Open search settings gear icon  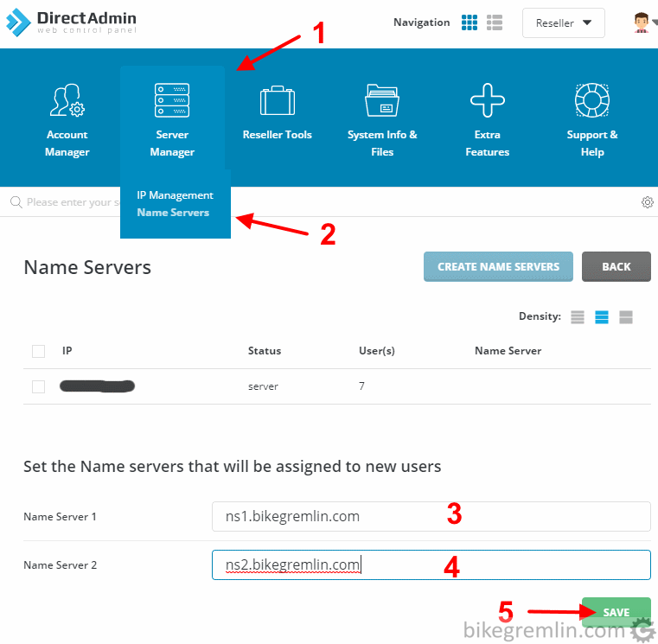pos(647,202)
